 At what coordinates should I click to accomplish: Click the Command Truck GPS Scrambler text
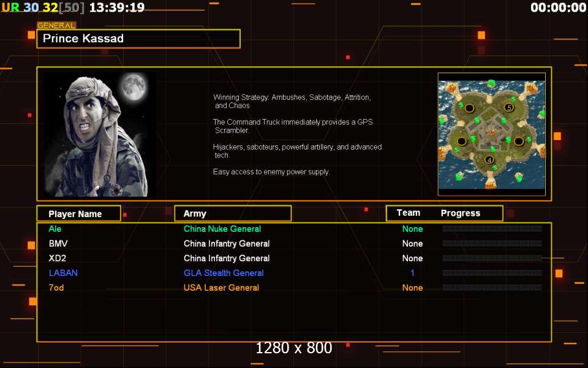pyautogui.click(x=293, y=126)
